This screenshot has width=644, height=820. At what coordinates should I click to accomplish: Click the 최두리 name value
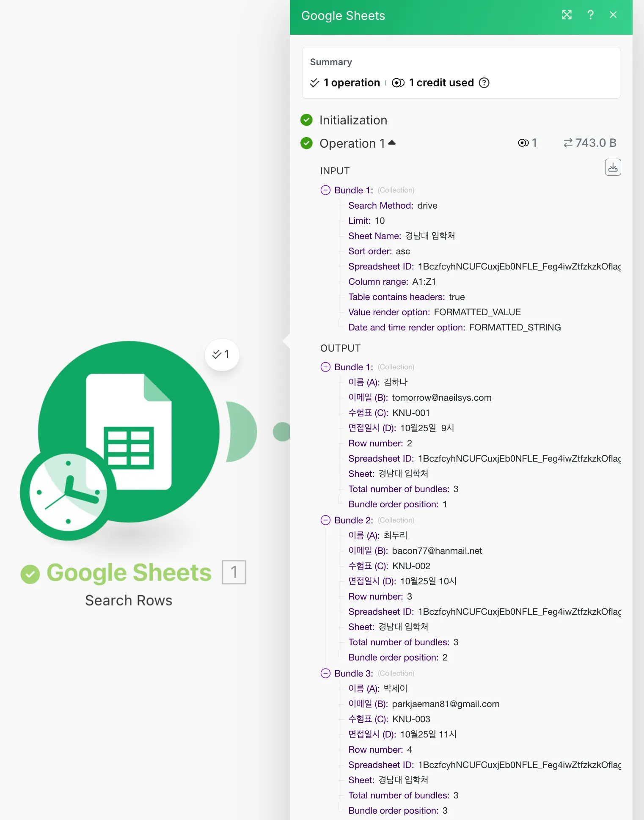pyautogui.click(x=395, y=536)
